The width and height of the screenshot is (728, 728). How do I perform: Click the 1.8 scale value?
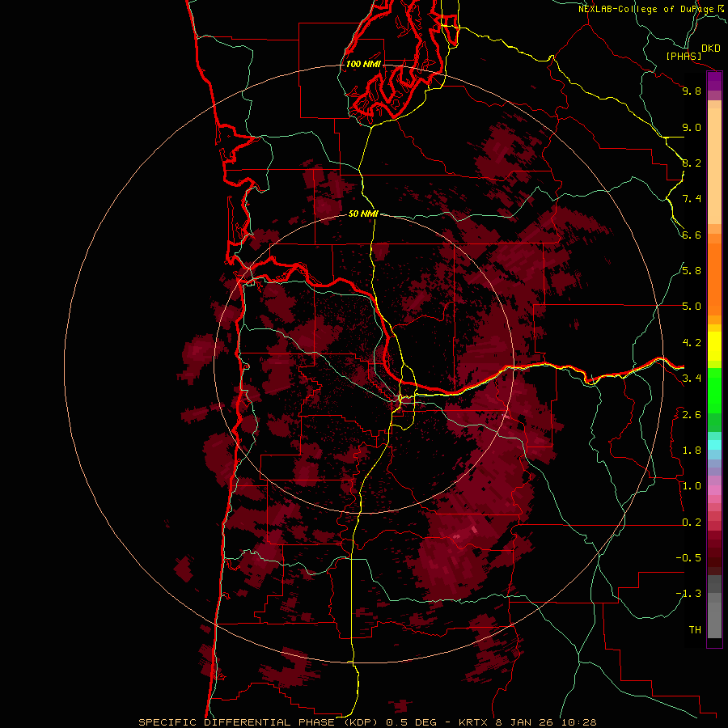pos(692,451)
